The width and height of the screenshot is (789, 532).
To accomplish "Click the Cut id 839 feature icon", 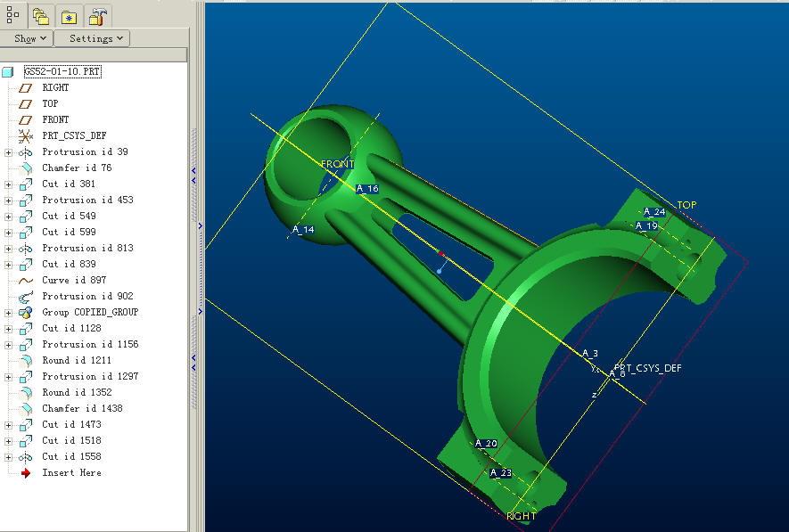I will (26, 265).
